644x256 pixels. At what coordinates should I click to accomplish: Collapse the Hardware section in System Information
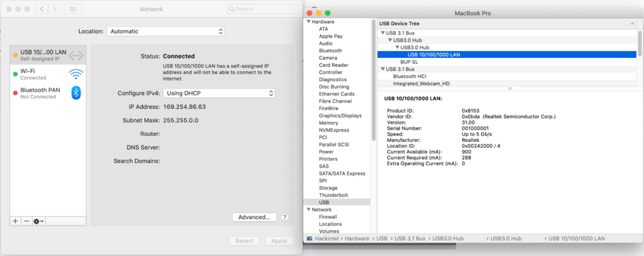pos(309,22)
